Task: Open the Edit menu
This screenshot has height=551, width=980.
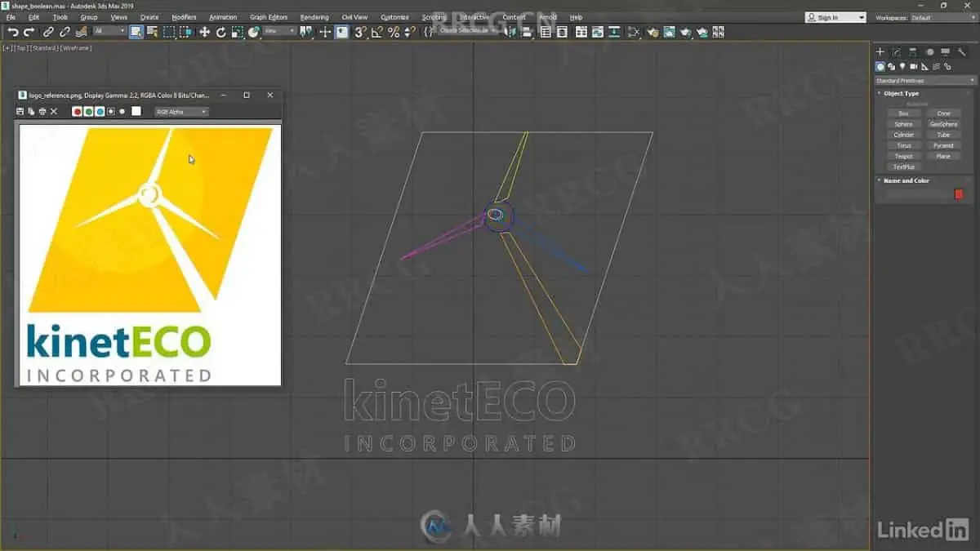Action: click(33, 17)
